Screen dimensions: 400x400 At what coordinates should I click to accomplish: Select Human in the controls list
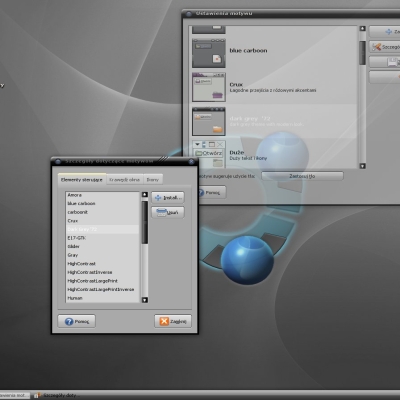pyautogui.click(x=102, y=298)
